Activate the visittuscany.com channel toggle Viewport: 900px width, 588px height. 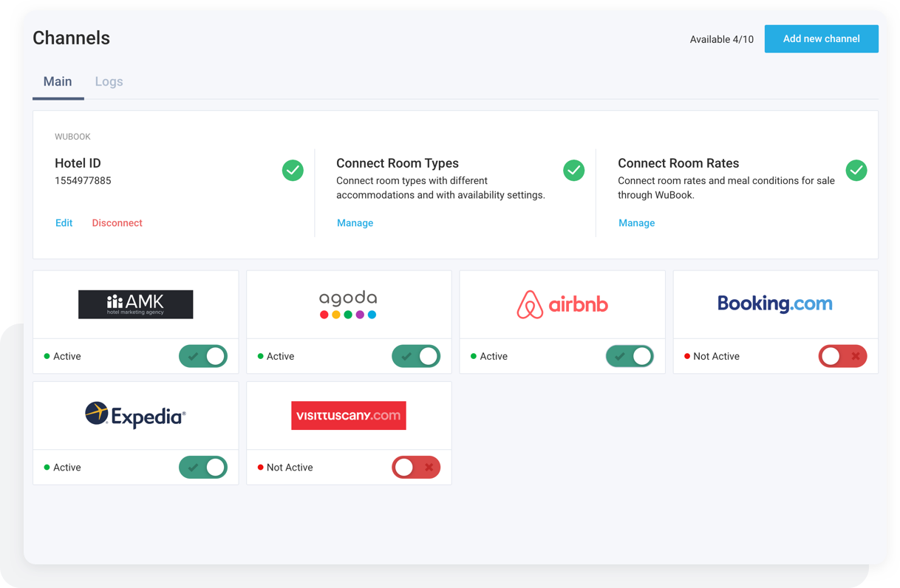(x=416, y=467)
